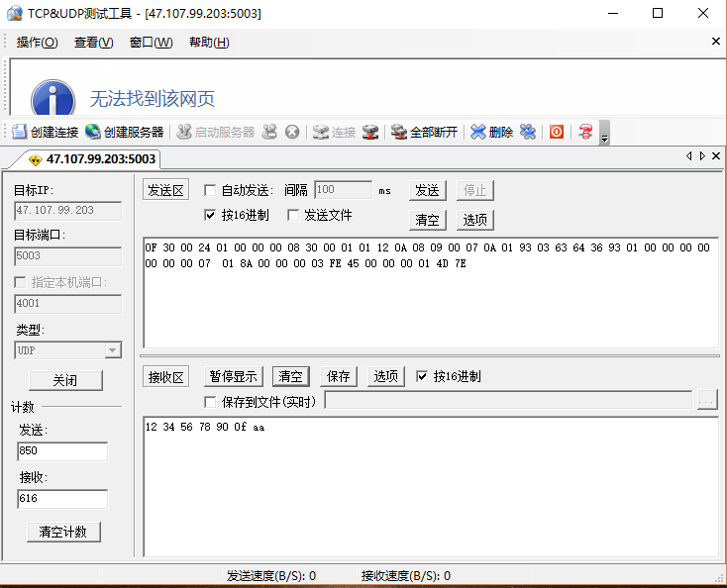Close the inner document via menu bar X
Screen dimensions: 727x588
tap(716, 42)
